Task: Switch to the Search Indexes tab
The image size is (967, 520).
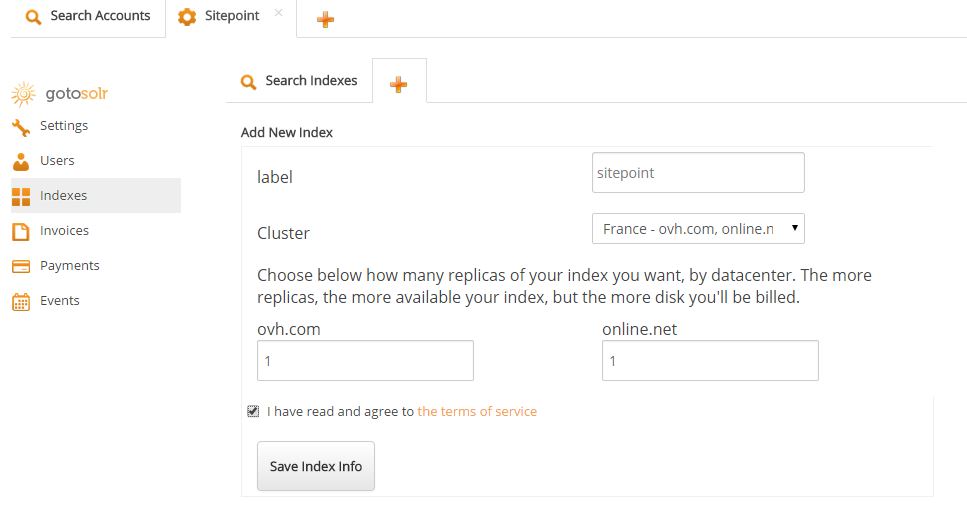Action: coord(299,81)
